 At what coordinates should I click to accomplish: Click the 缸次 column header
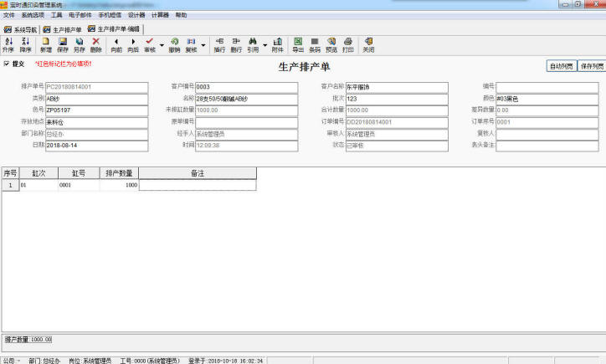tap(39, 173)
